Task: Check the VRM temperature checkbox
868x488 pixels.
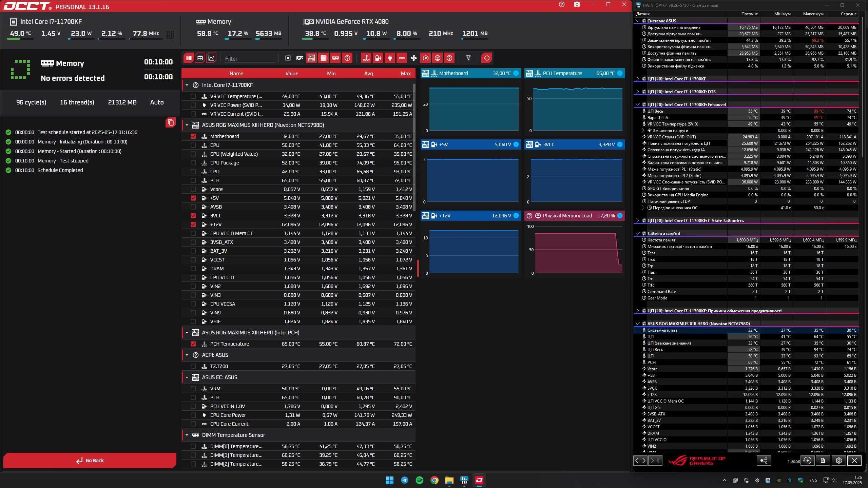Action: 193,389
